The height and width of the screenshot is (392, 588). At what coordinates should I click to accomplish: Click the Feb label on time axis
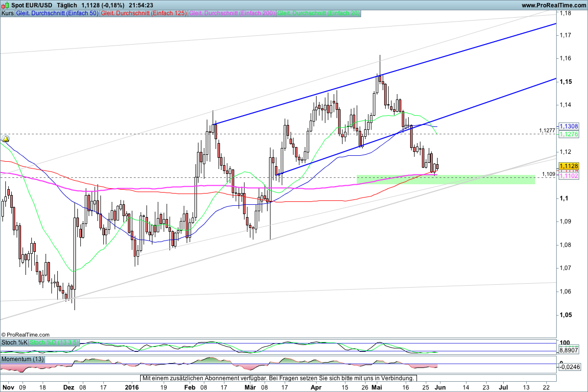190,387
